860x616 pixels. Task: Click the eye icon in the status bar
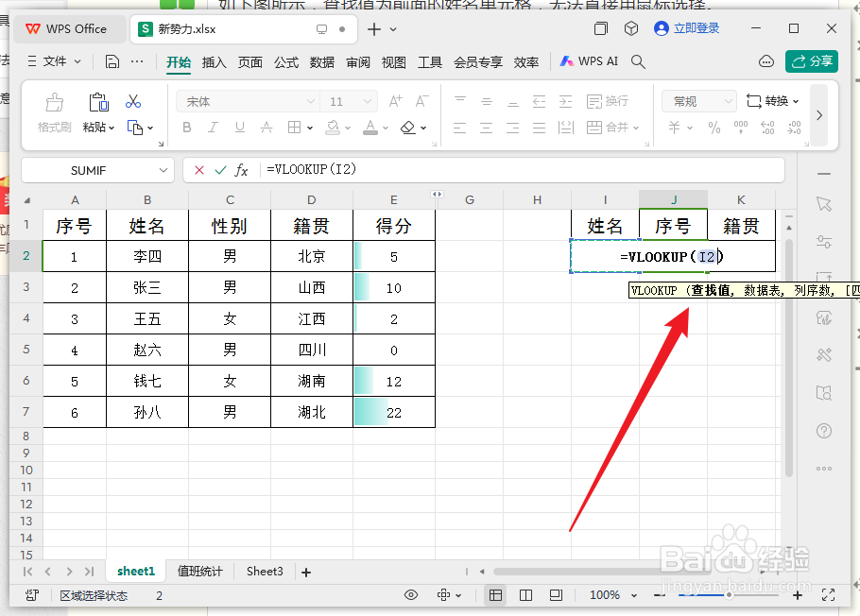[x=411, y=595]
